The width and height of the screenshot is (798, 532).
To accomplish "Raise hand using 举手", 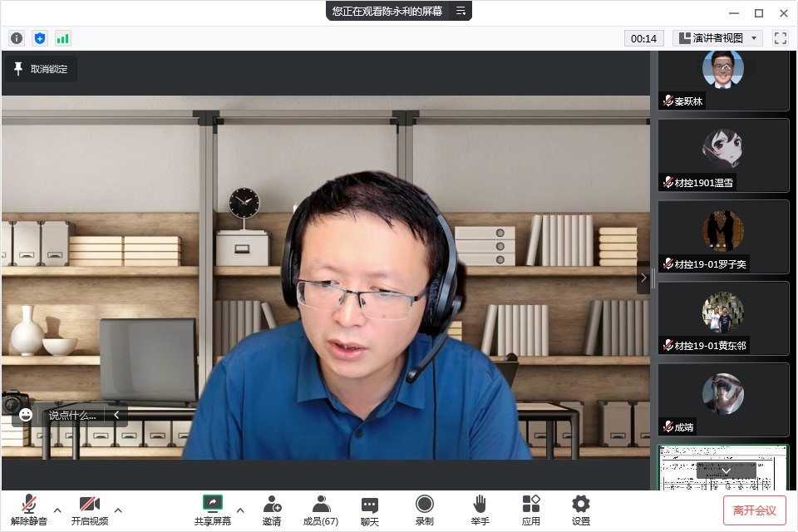I will (480, 510).
